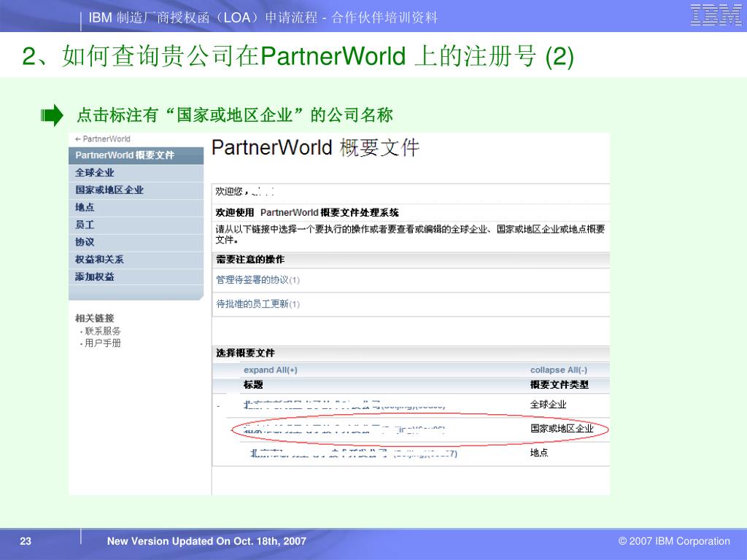747x560 pixels.
Task: Select the 地点 sidebar item
Action: (x=85, y=207)
